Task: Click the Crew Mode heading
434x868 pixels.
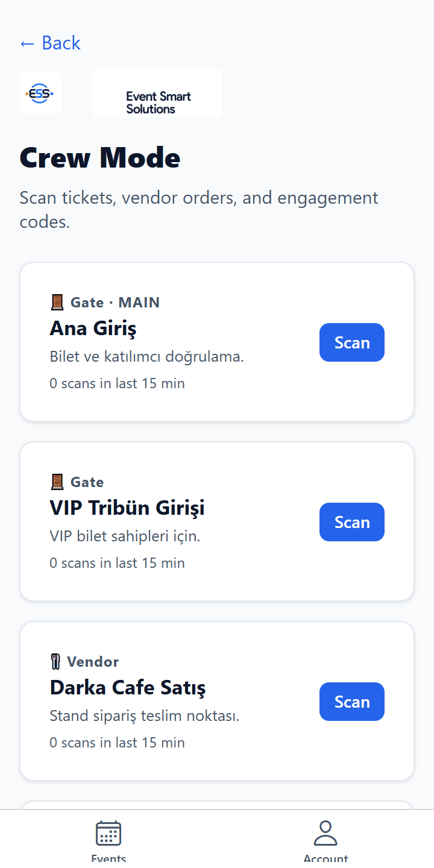Action: pos(100,158)
